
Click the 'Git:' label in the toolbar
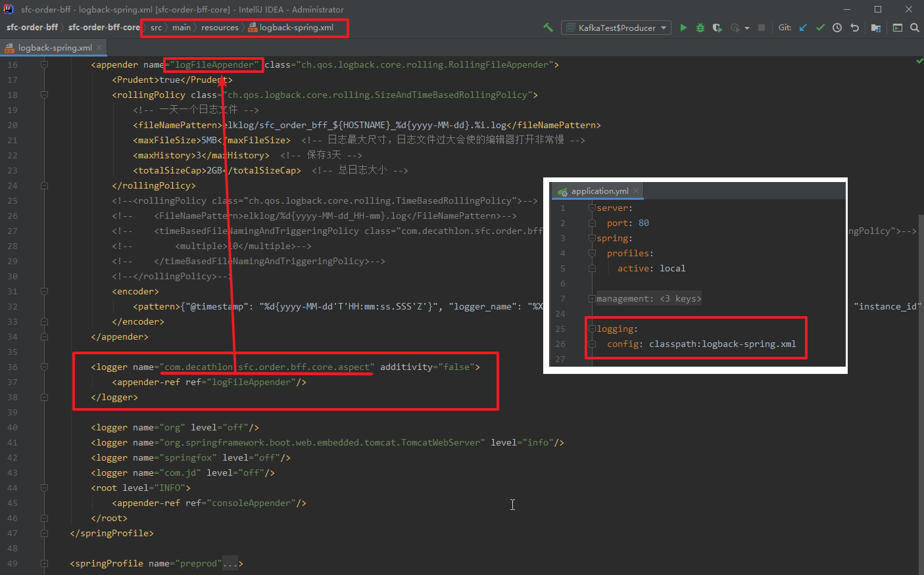785,28
